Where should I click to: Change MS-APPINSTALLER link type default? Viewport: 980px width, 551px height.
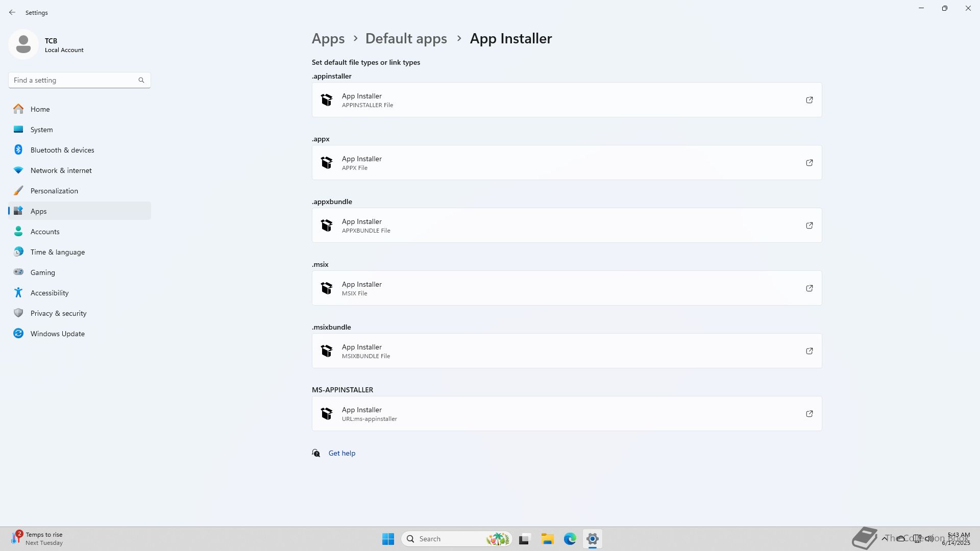567,414
